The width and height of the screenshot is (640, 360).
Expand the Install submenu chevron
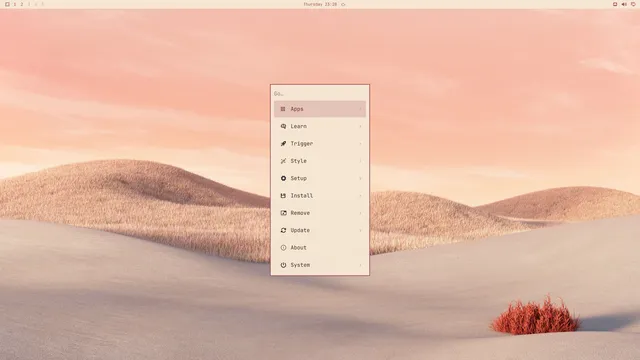pos(360,196)
